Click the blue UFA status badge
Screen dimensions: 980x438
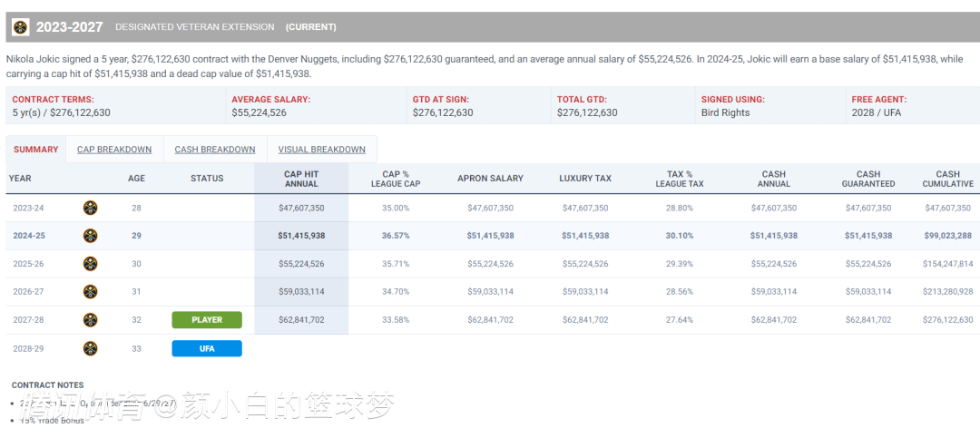click(207, 348)
